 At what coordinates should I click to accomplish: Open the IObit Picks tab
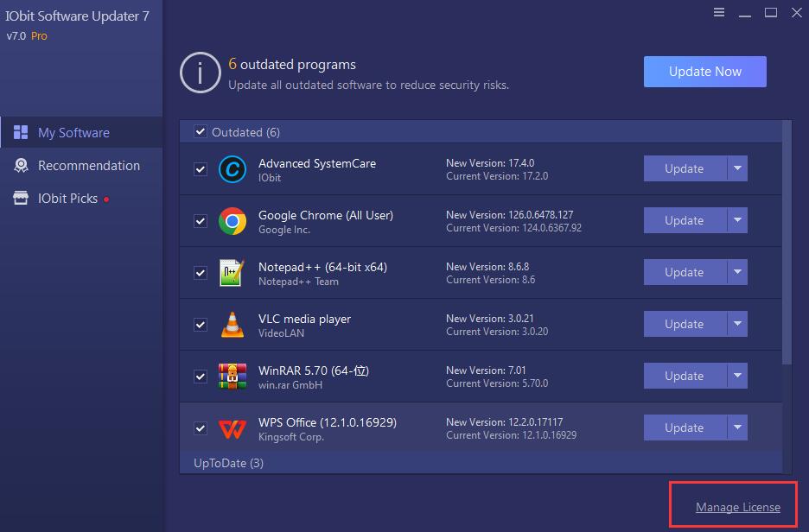click(81, 199)
